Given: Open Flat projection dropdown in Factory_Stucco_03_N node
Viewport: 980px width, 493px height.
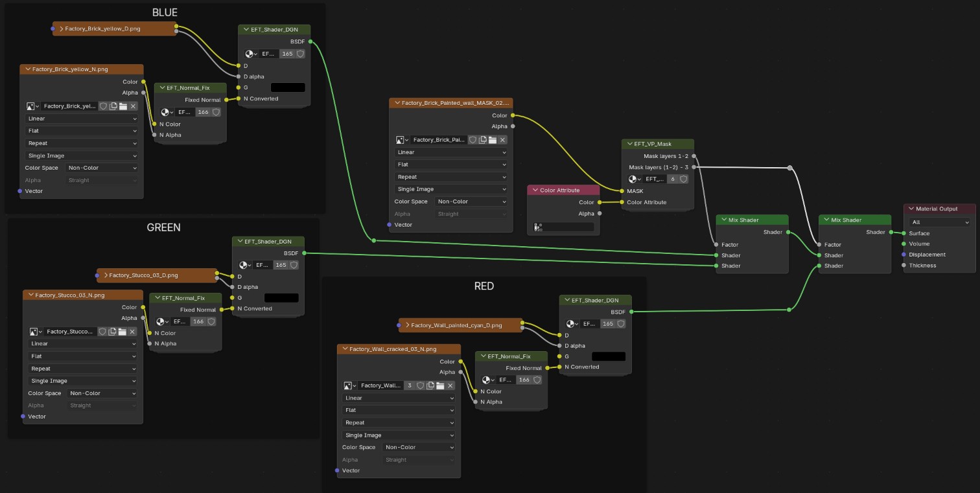Looking at the screenshot, I should (x=84, y=356).
